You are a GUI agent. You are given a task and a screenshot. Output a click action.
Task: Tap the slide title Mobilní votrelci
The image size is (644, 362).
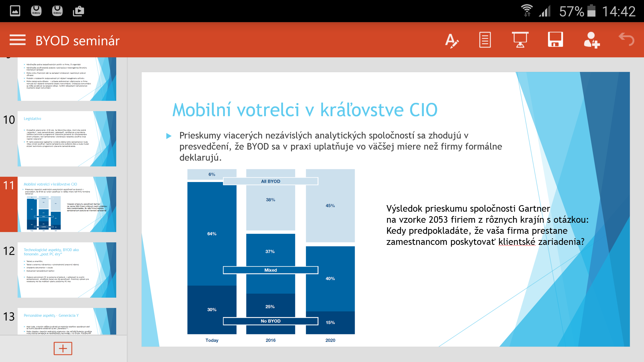tap(305, 110)
